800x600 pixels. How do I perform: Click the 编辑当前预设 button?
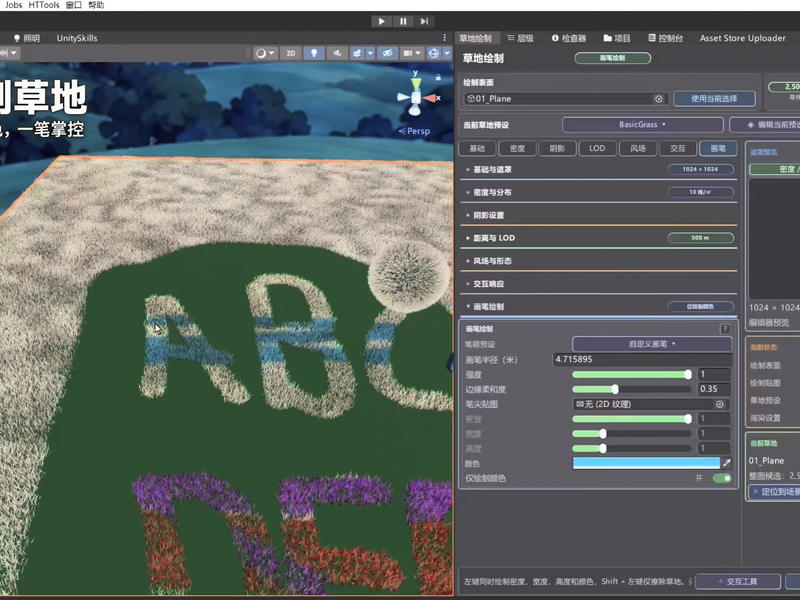pos(765,124)
